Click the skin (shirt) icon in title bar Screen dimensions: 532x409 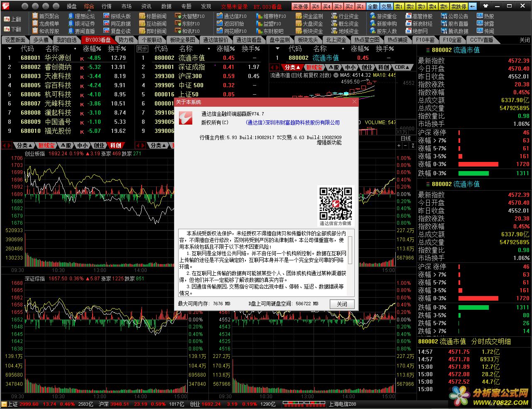tap(485, 6)
